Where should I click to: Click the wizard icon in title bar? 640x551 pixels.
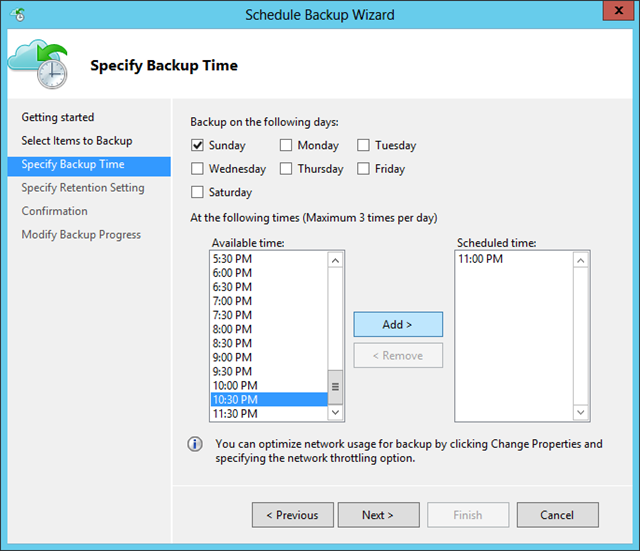point(19,14)
